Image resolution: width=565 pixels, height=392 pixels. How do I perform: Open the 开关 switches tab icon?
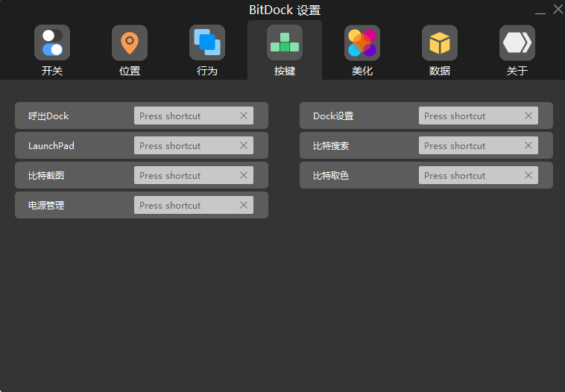coord(52,42)
